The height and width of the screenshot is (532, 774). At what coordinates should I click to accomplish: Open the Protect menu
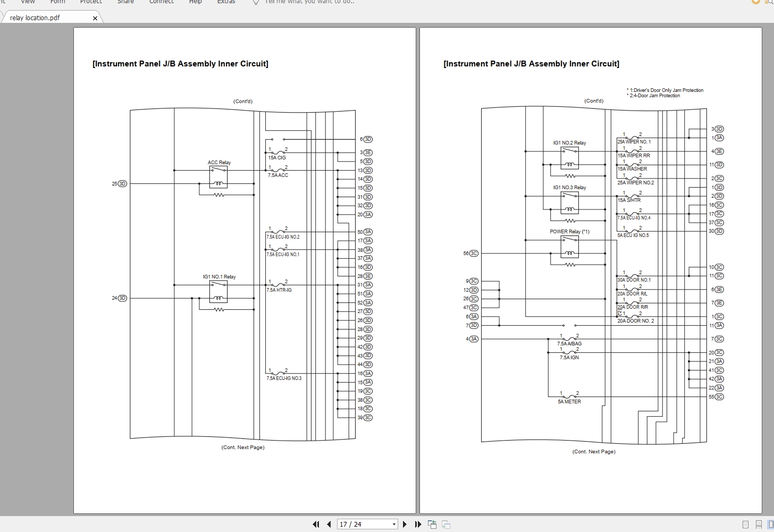(x=91, y=2)
